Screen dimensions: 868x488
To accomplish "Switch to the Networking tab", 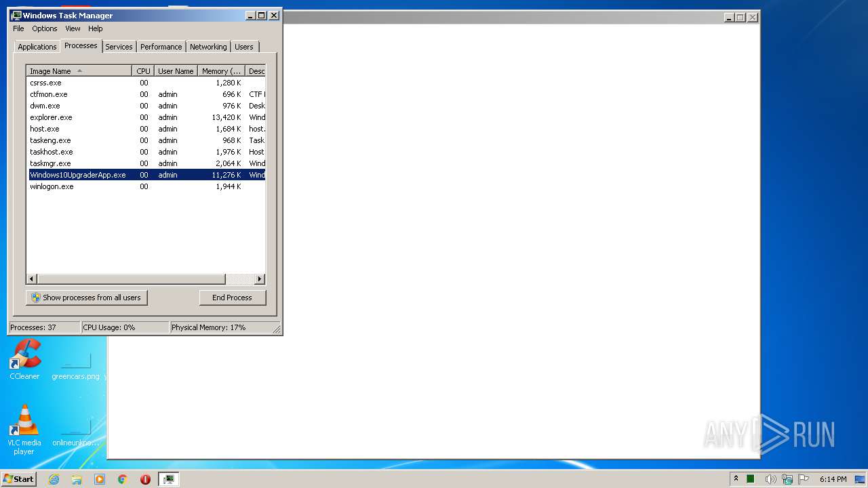I will [208, 47].
